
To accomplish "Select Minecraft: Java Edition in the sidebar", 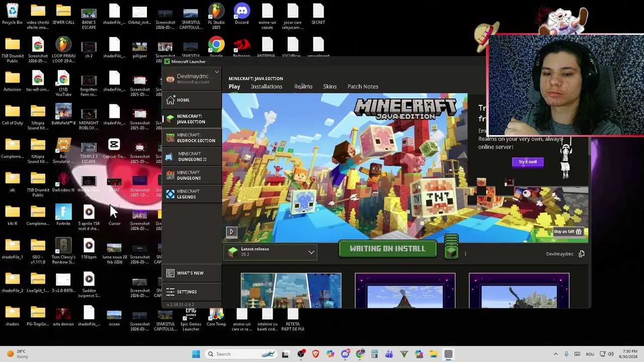I will click(x=192, y=119).
